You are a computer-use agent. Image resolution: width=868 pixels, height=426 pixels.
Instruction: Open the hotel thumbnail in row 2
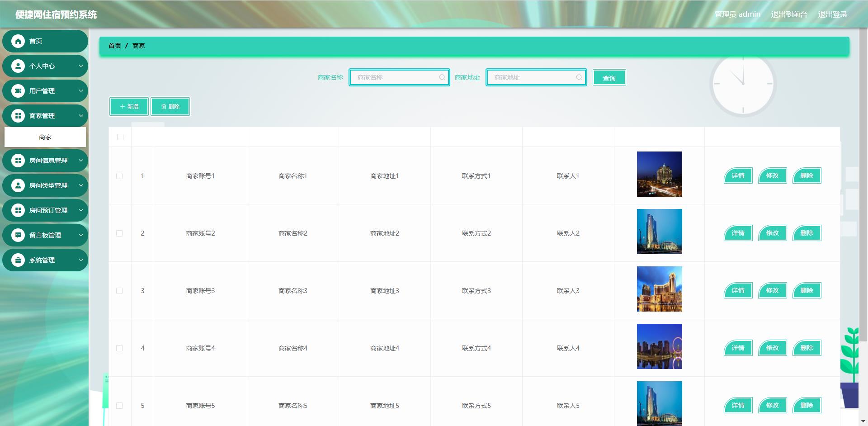(659, 232)
